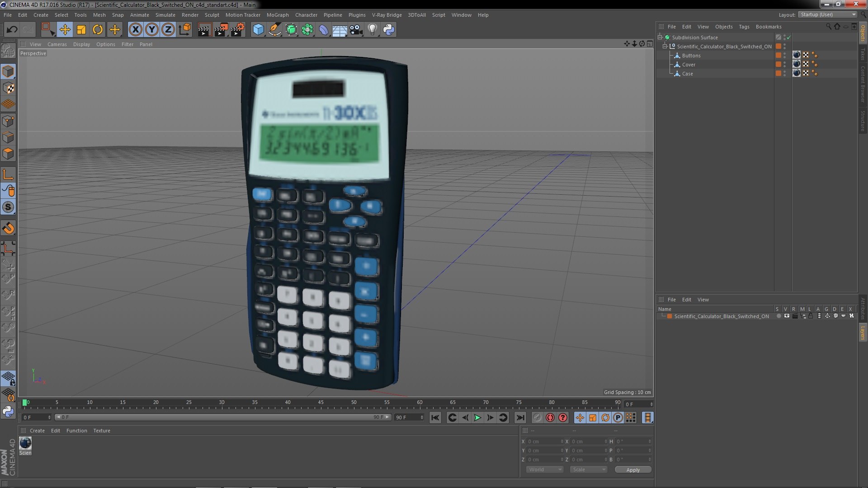Select the Buttons object
The width and height of the screenshot is (868, 488).
(x=691, y=56)
